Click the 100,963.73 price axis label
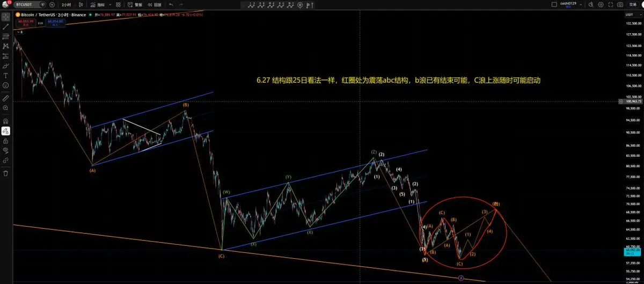 tap(633, 101)
